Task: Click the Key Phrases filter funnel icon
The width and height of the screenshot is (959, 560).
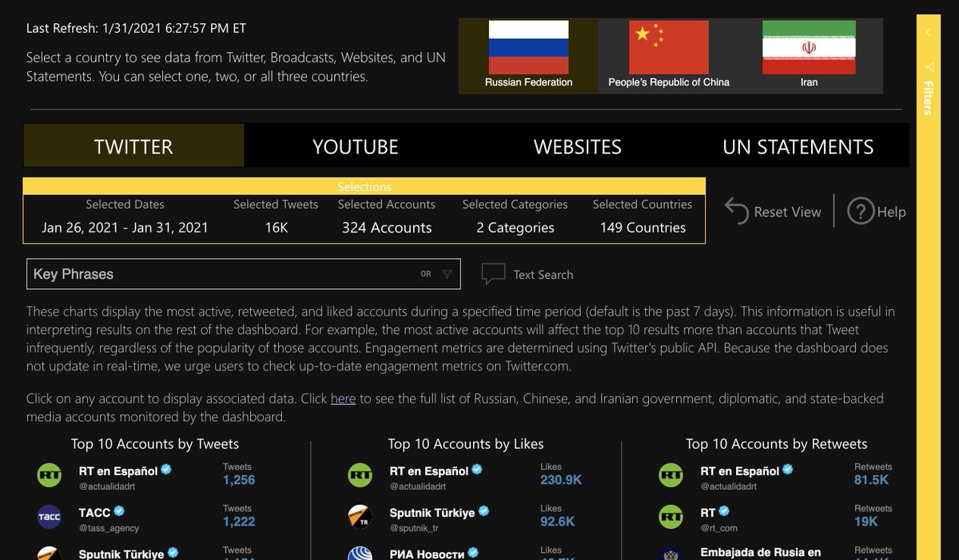Action: [447, 274]
